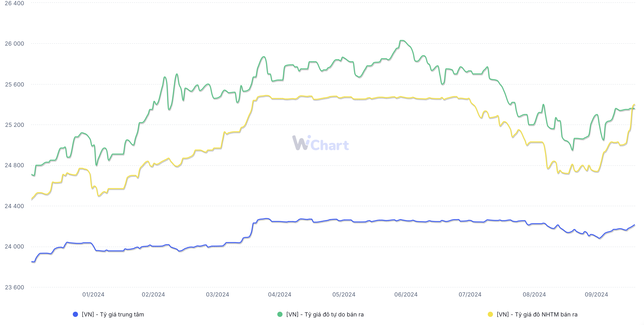The image size is (644, 325).
Task: Click the WiChart watermark logo
Action: pyautogui.click(x=321, y=143)
